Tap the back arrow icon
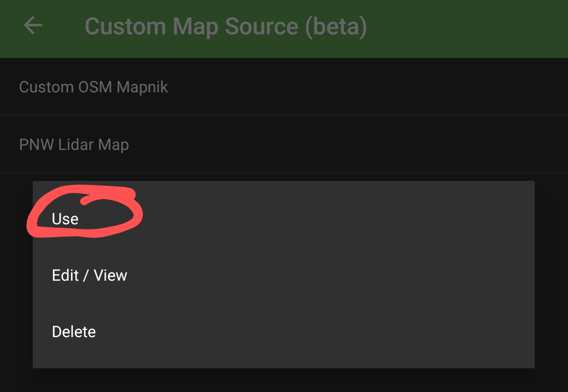 tap(33, 26)
